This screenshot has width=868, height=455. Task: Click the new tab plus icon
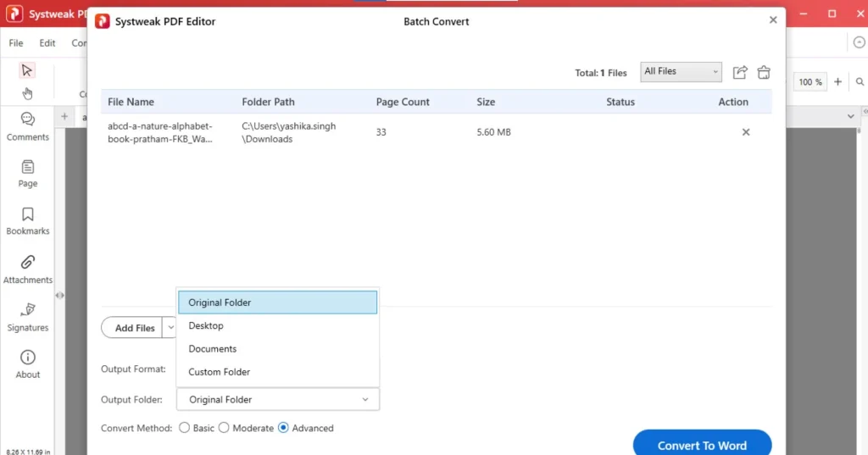tap(64, 117)
